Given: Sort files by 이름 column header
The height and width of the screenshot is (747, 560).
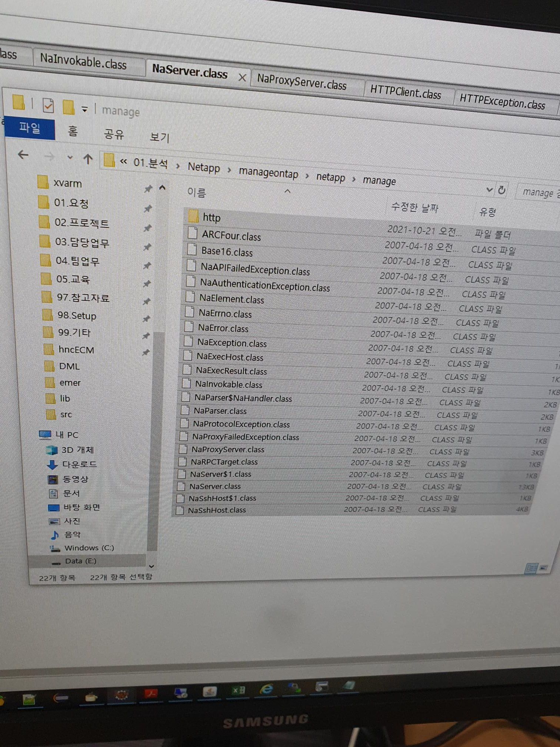Looking at the screenshot, I should pyautogui.click(x=196, y=192).
